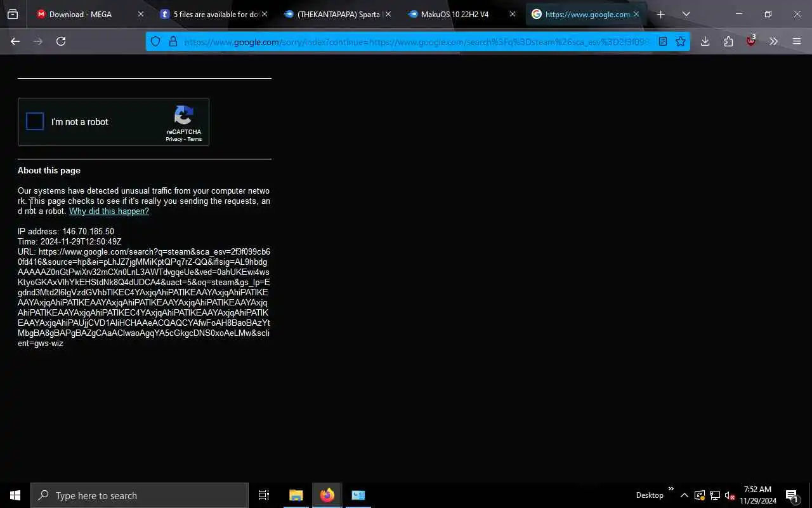Click the security tray icon with warning badge
Screen dimensions: 812x508
pos(700,495)
